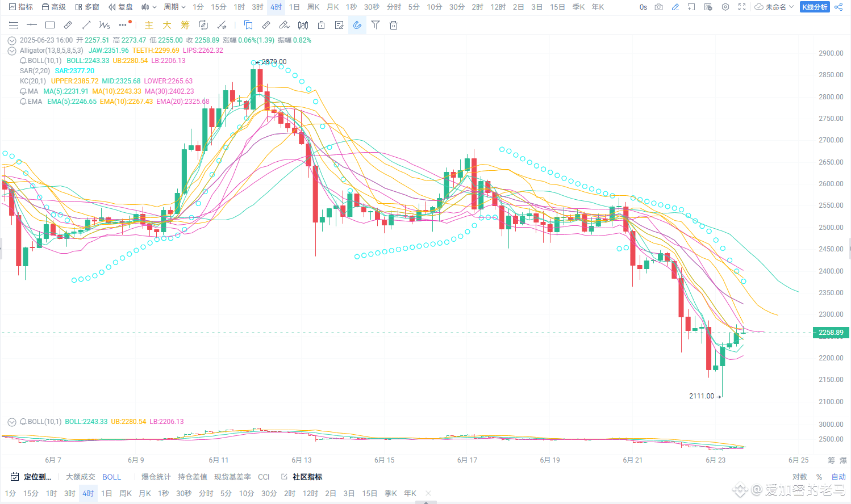Click the blue bookmark layers icon

tap(248, 25)
